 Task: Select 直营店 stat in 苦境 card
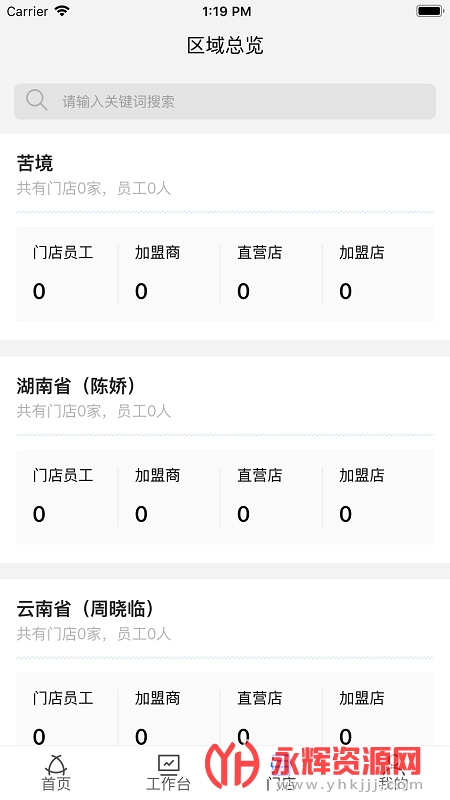point(271,274)
